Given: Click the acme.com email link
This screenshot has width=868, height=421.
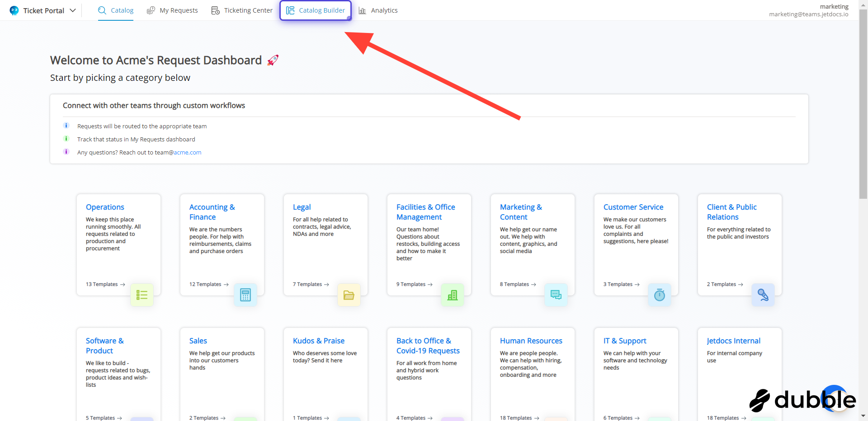Looking at the screenshot, I should [x=188, y=153].
